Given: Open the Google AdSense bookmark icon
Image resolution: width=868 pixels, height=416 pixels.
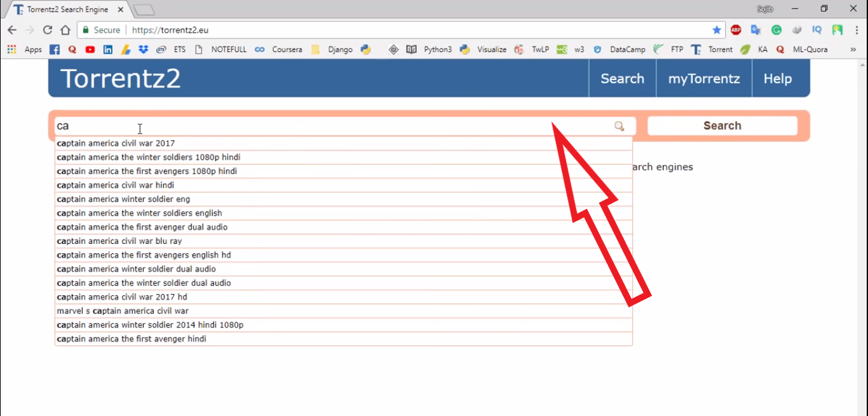Looking at the screenshot, I should coord(126,50).
